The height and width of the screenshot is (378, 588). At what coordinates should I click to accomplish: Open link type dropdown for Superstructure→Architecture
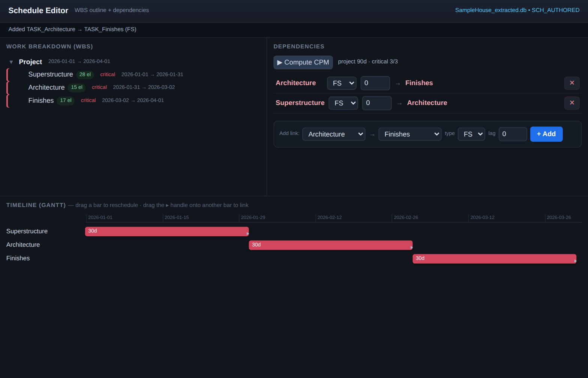tap(343, 103)
